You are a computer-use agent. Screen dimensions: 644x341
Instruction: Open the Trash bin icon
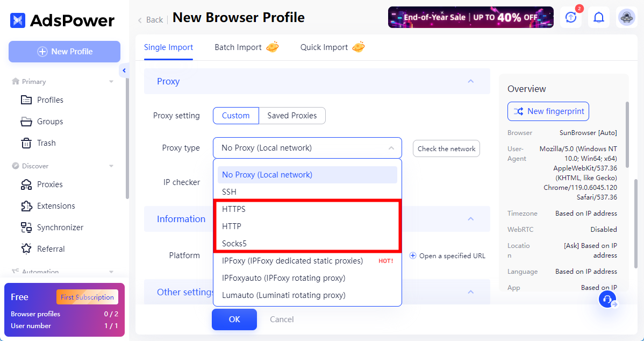26,143
